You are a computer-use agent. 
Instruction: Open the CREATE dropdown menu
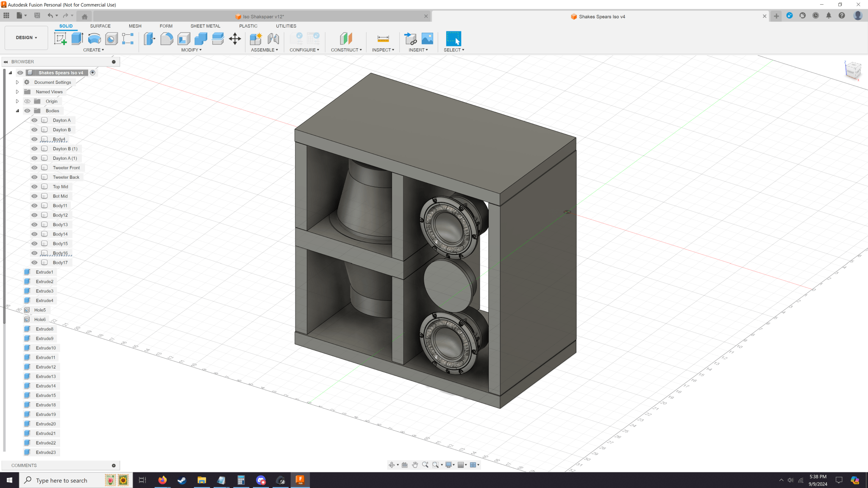[93, 50]
